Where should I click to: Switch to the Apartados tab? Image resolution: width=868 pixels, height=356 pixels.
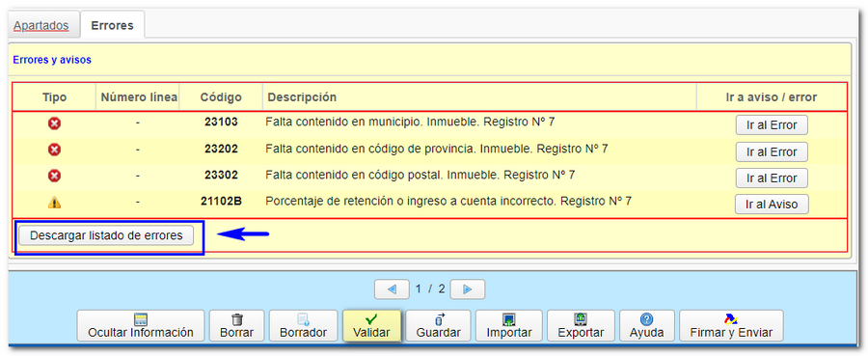(41, 25)
